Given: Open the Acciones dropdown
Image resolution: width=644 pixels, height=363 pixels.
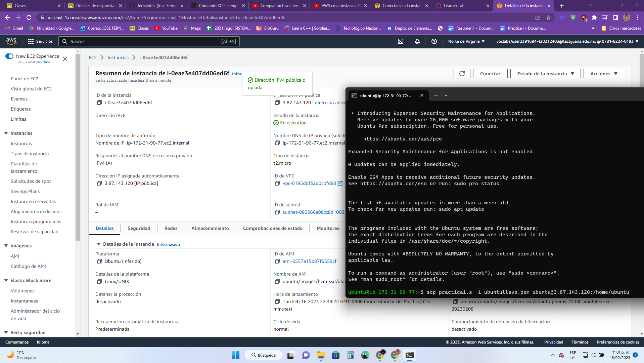Looking at the screenshot, I should pos(603,74).
